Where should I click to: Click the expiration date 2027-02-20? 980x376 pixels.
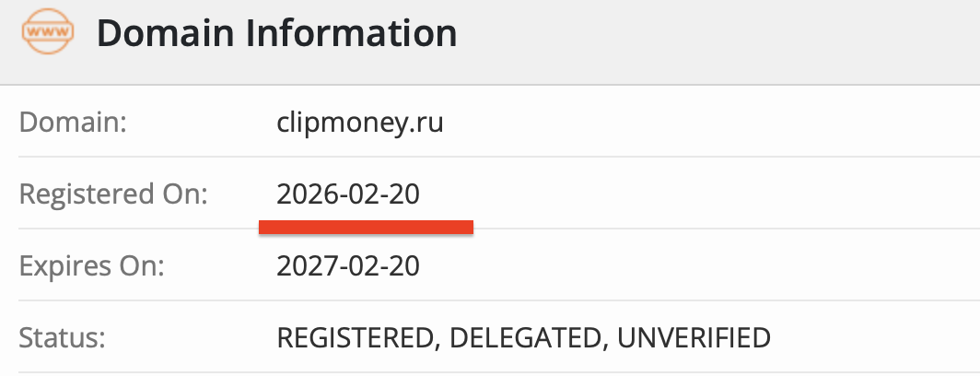tap(348, 266)
